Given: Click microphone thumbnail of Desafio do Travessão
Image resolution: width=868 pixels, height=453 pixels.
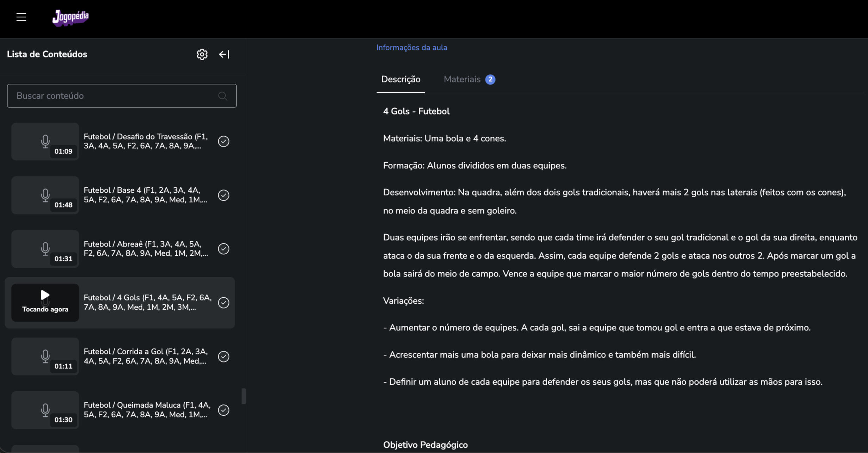Looking at the screenshot, I should tap(45, 141).
